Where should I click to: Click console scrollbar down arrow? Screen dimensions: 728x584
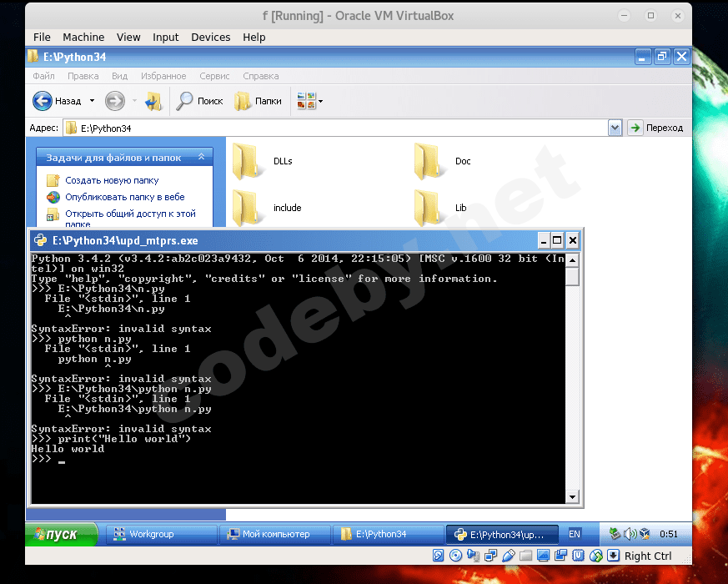tap(572, 496)
